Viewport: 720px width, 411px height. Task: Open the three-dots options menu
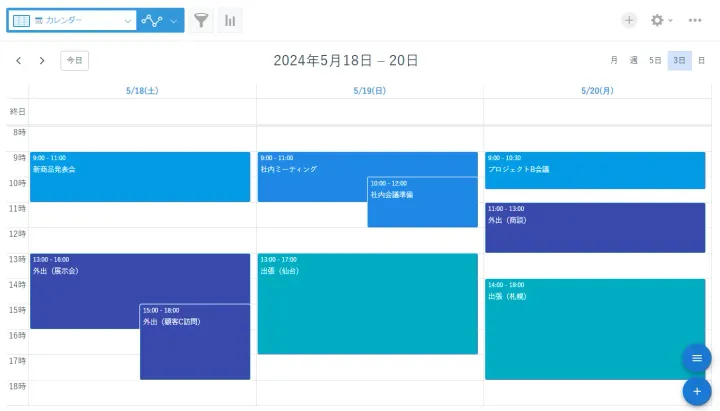pyautogui.click(x=695, y=20)
